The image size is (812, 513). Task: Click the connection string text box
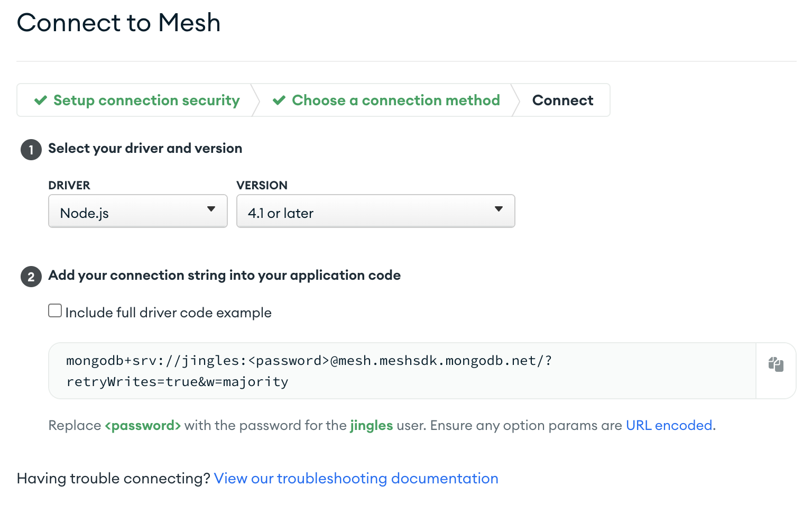[402, 371]
